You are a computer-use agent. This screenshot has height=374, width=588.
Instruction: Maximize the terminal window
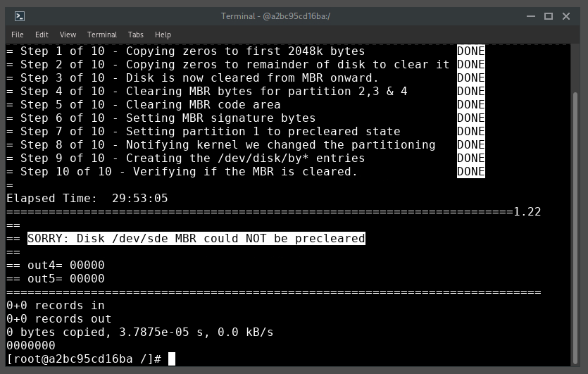point(549,16)
